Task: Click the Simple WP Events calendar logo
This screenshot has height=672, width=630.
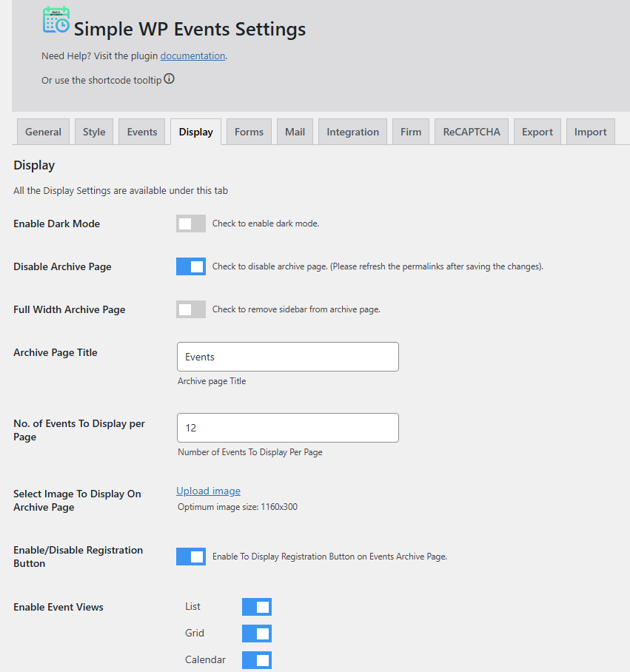Action: click(x=56, y=20)
